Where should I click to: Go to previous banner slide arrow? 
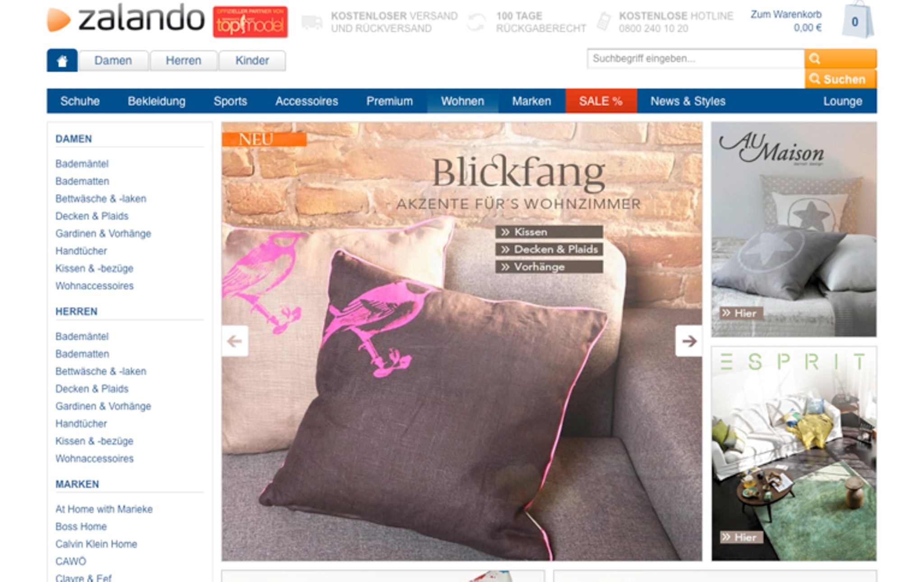pos(235,341)
